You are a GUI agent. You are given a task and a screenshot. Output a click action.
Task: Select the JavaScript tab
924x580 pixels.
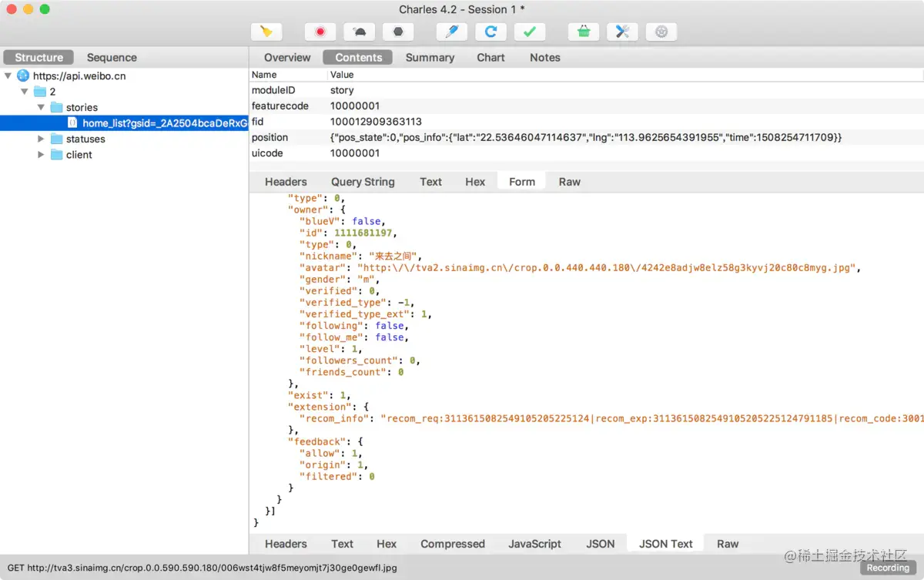pyautogui.click(x=534, y=544)
